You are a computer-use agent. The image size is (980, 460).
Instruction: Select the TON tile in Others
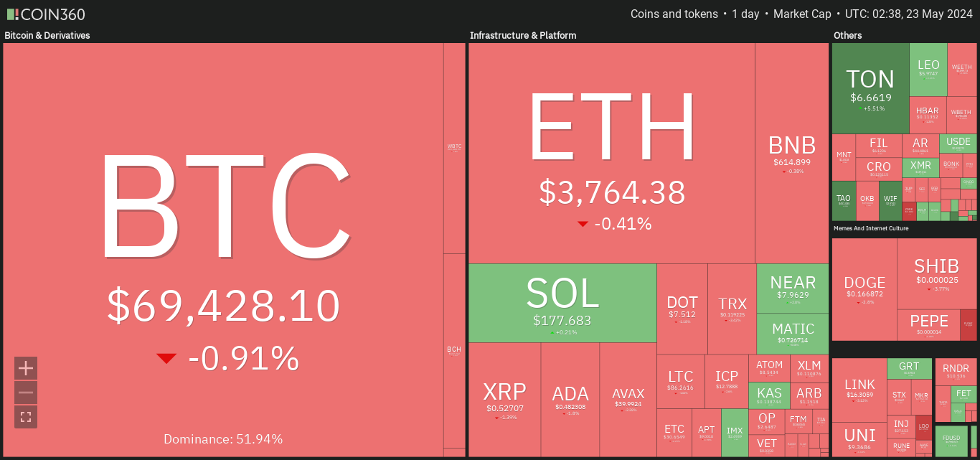tap(870, 88)
